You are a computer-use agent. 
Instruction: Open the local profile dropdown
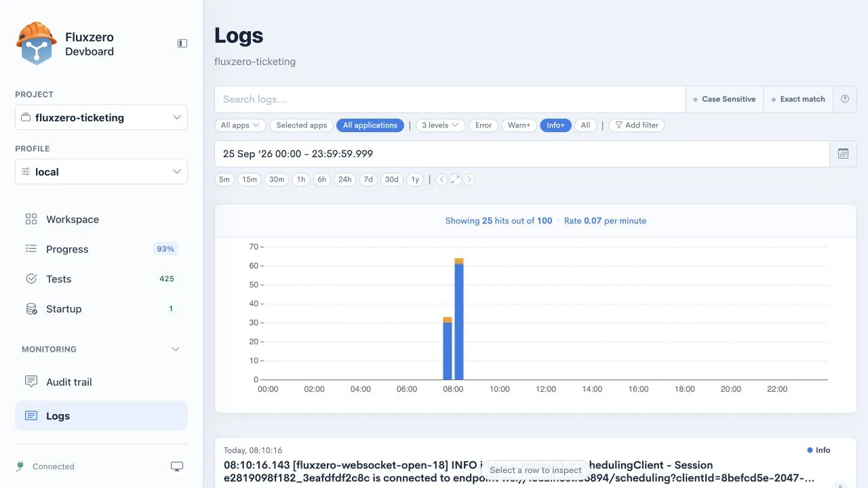(x=102, y=171)
